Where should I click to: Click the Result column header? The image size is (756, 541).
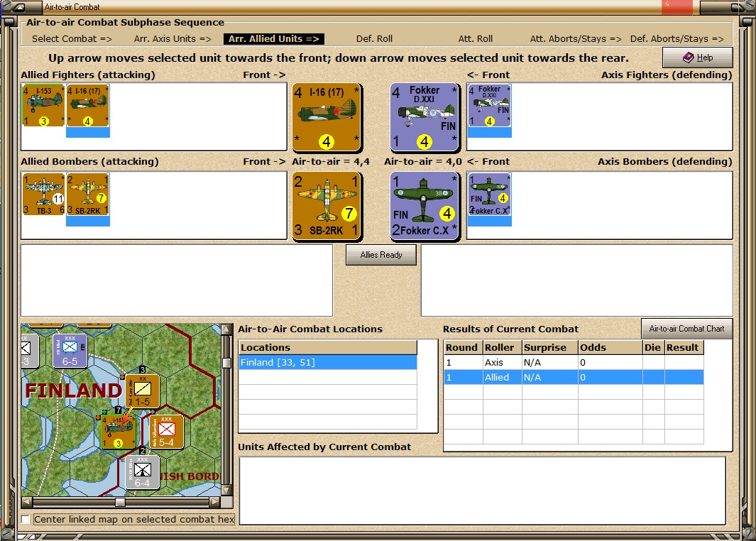(x=684, y=347)
